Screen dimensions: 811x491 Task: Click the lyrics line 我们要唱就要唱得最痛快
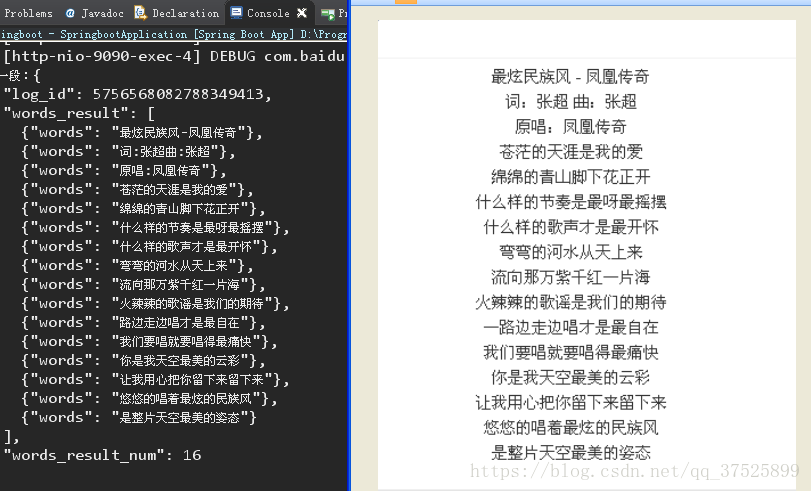coord(570,352)
